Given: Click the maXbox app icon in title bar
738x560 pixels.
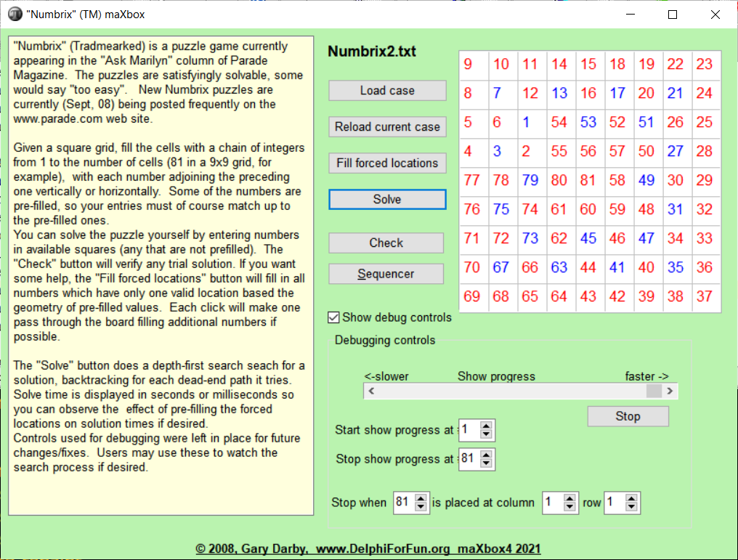Looking at the screenshot, I should 15,15.
